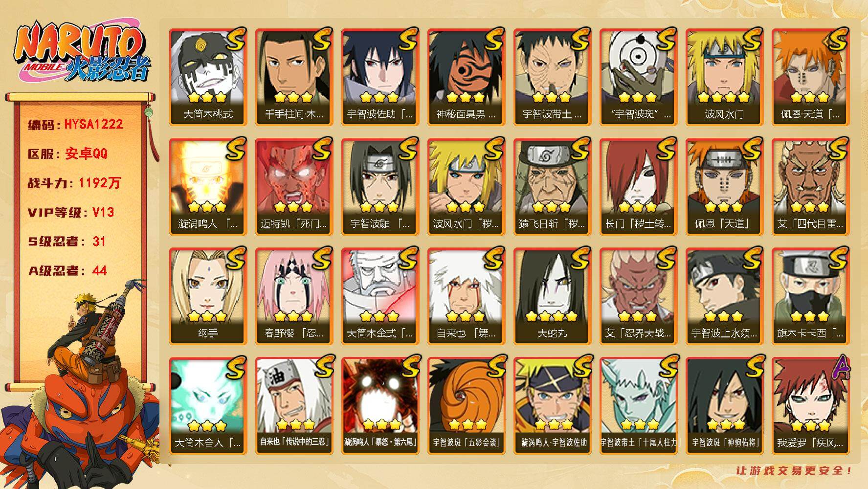Click the 漩涡鸣人「暴怒·第六尾」 card

[380, 406]
